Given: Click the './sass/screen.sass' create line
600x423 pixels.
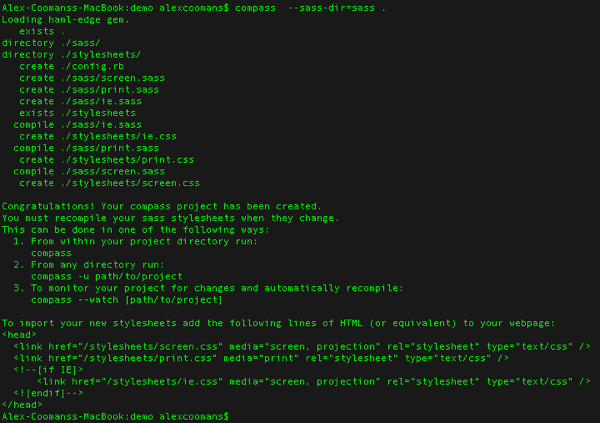Looking at the screenshot, I should tap(92, 78).
